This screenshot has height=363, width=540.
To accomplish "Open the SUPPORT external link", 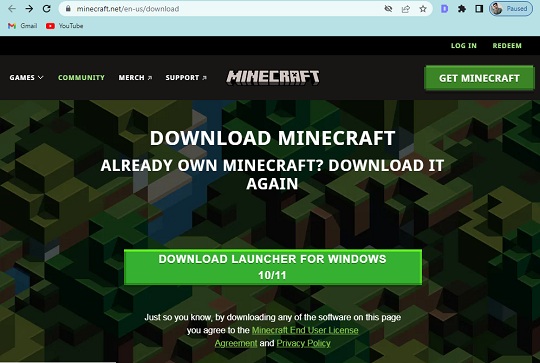I will click(186, 77).
